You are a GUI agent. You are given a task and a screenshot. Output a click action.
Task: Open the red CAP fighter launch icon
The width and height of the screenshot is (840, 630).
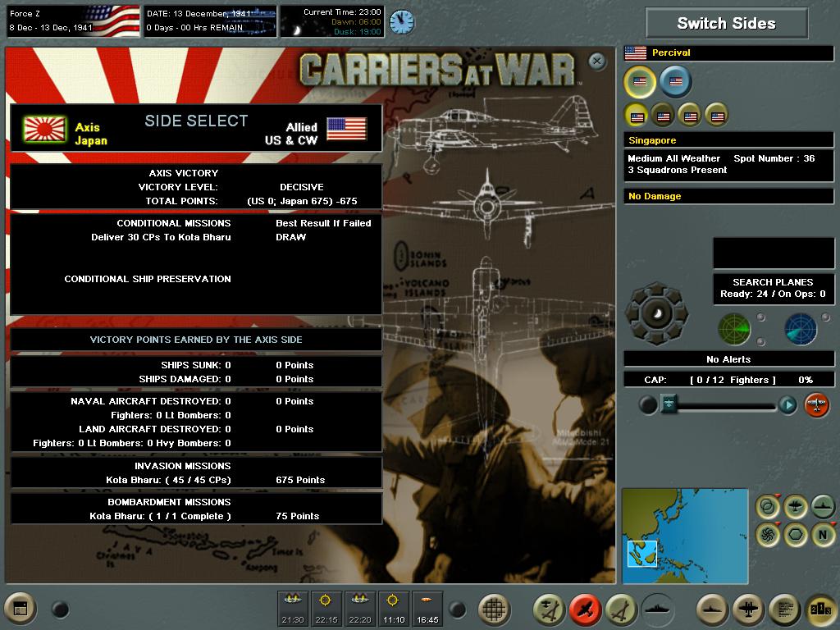tap(816, 404)
